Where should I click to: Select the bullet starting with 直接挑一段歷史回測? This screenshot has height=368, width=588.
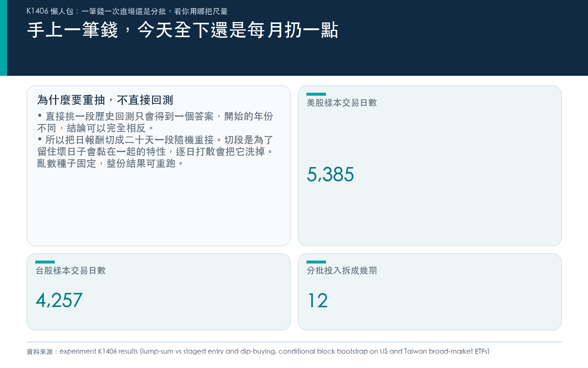click(x=155, y=122)
